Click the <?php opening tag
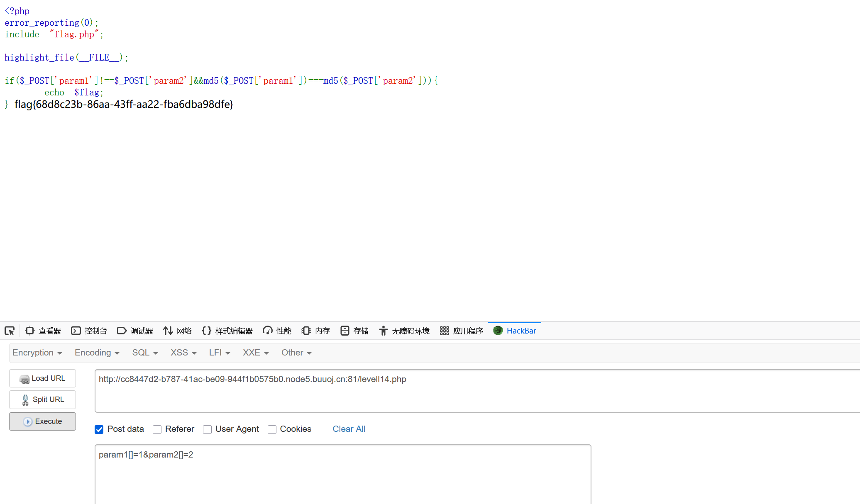The image size is (860, 504). [x=17, y=11]
